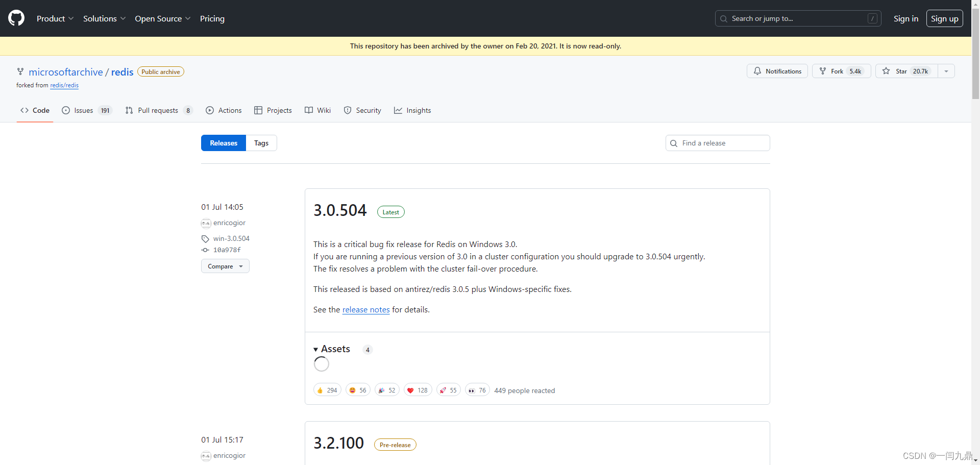Click the thumbs up reaction 294
Viewport: 980px width, 465px height.
coord(327,390)
